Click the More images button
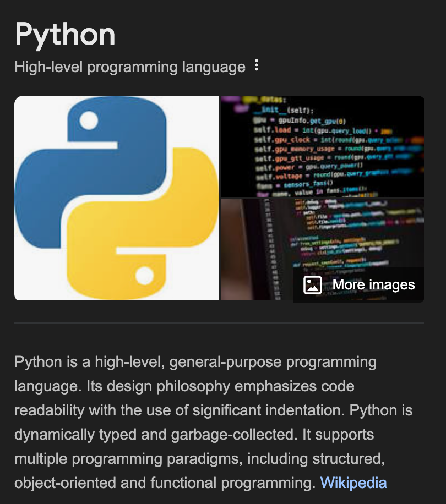Viewport: 446px width, 504px height. pyautogui.click(x=358, y=285)
